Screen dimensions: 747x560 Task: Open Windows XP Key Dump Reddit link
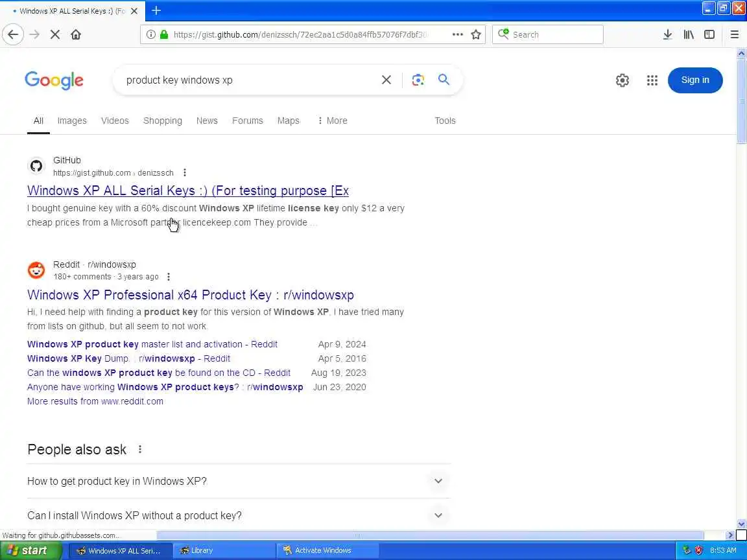click(x=128, y=358)
